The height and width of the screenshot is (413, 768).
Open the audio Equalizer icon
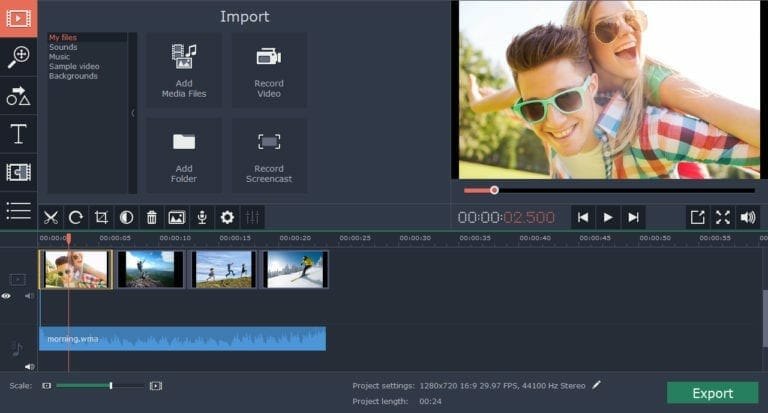252,217
